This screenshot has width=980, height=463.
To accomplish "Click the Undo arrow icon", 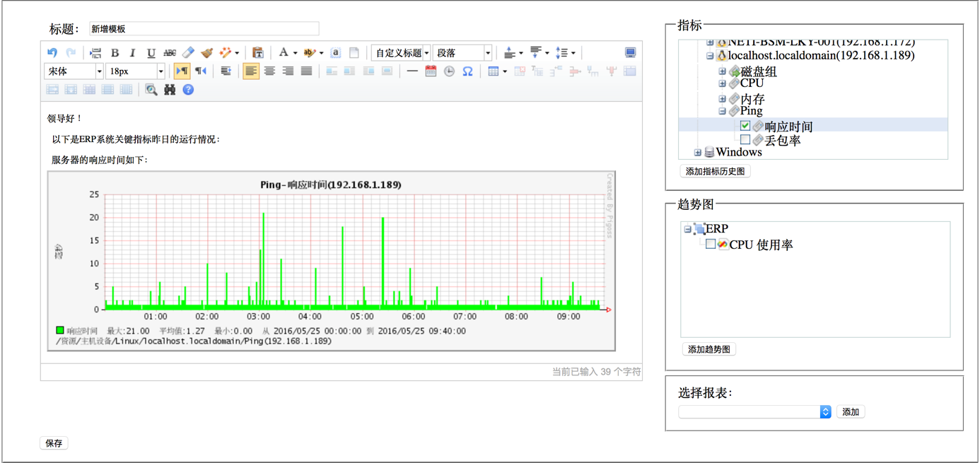I will click(52, 53).
